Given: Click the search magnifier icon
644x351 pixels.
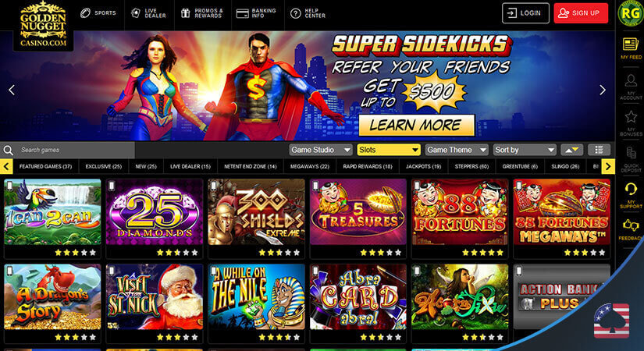Looking at the screenshot, I should pos(9,151).
